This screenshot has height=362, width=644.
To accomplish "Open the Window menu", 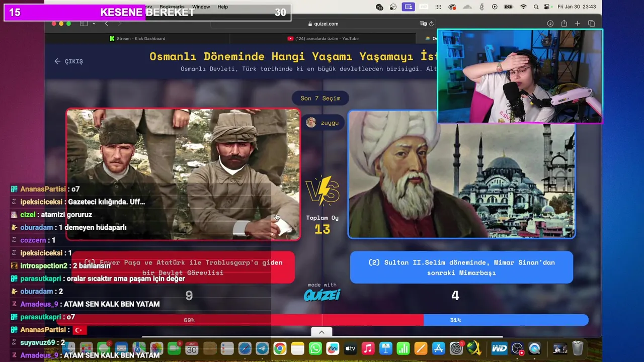I will click(x=201, y=7).
